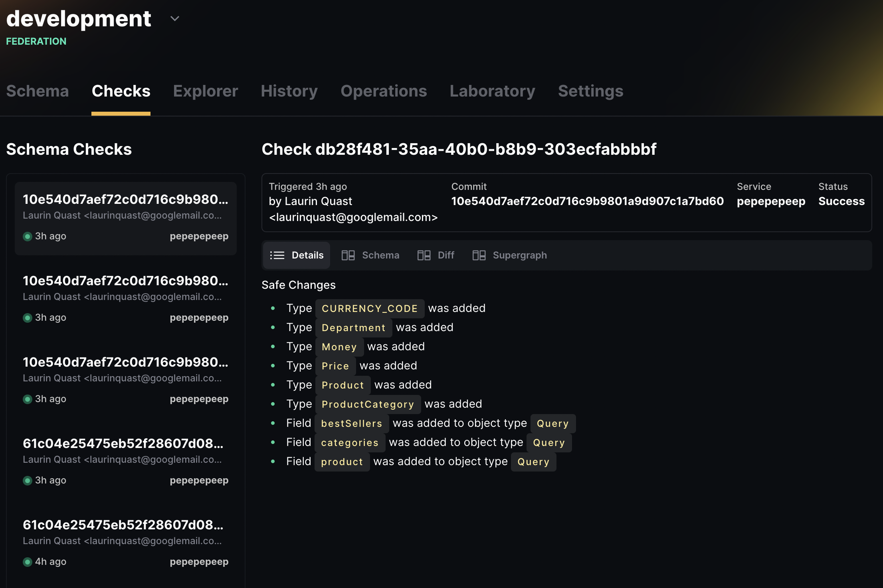Switch to the Explorer tab
Viewport: 883px width, 588px height.
click(205, 91)
